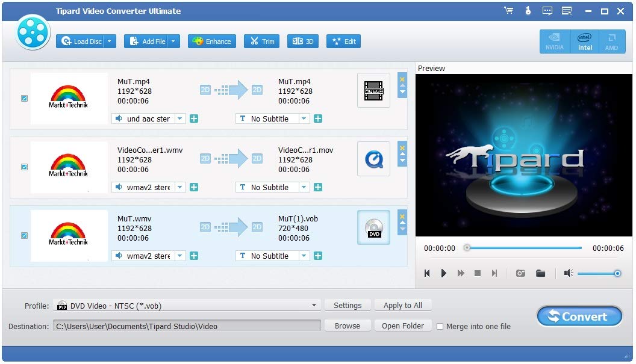Open the snapshot folder icon in preview
The height and width of the screenshot is (364, 636).
[x=540, y=273]
